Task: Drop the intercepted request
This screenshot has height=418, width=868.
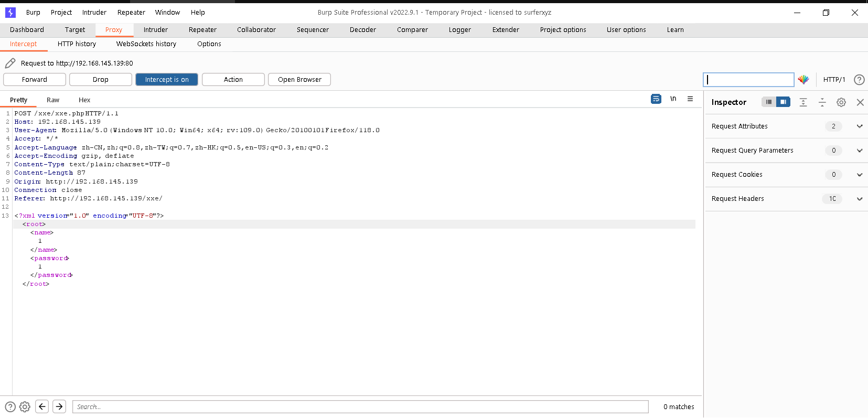Action: [101, 80]
